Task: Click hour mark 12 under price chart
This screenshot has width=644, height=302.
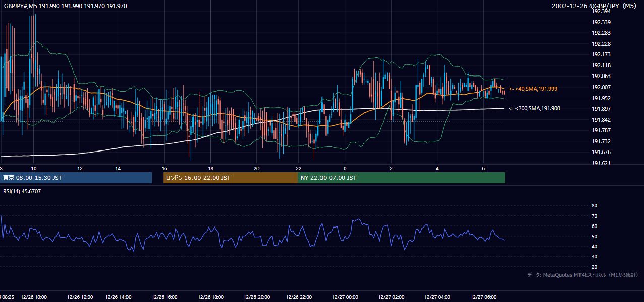Action: click(x=80, y=168)
